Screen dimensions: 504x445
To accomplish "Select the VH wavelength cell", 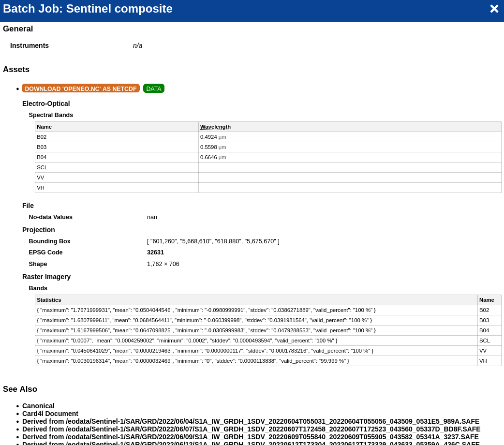I will pos(350,188).
